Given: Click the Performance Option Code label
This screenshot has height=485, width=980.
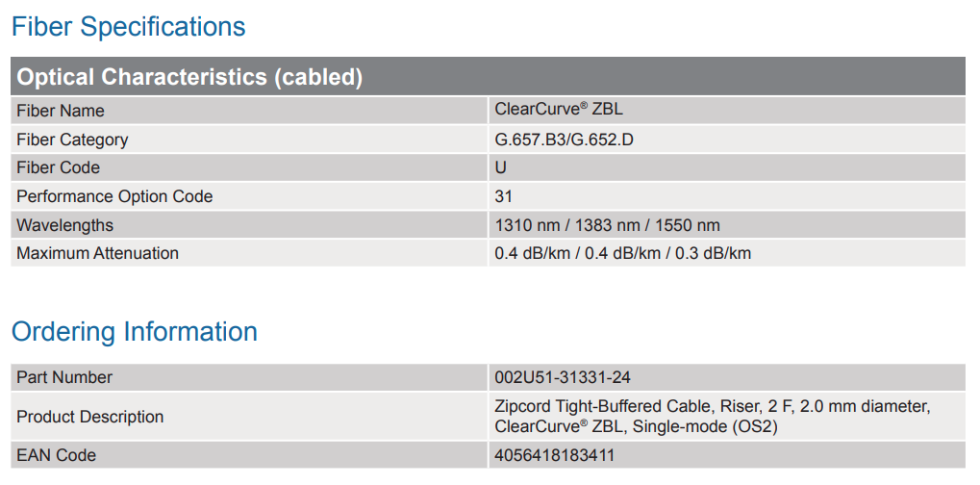Looking at the screenshot, I should pos(114,196).
